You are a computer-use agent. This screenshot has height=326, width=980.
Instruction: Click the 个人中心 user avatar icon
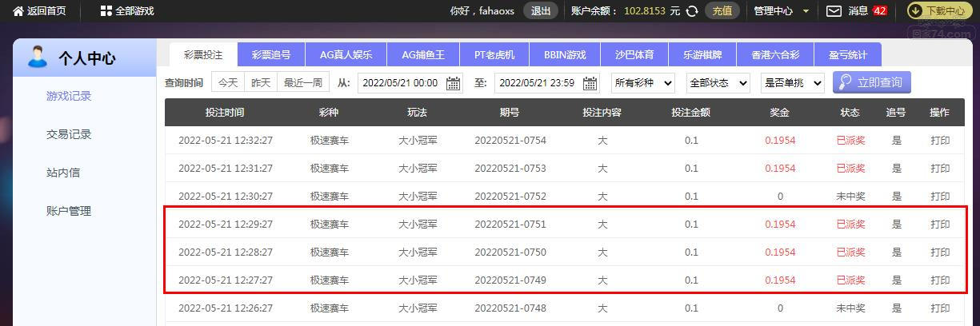pyautogui.click(x=37, y=58)
